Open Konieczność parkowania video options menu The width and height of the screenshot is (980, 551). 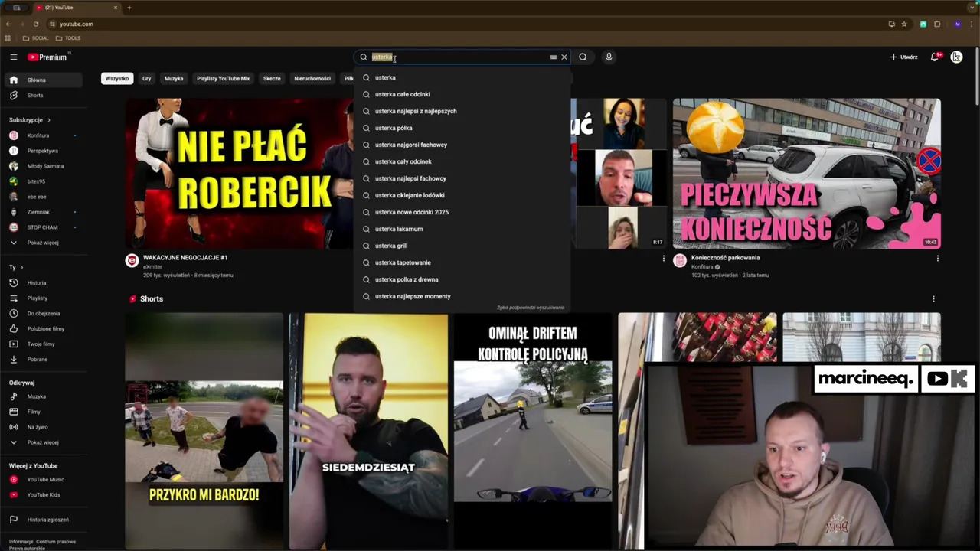point(937,259)
